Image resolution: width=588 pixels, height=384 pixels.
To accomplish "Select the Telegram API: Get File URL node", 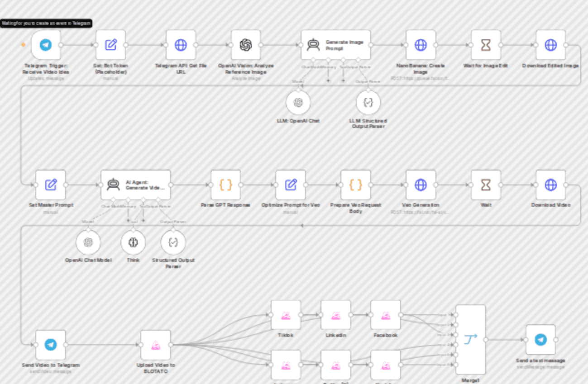I will click(181, 45).
